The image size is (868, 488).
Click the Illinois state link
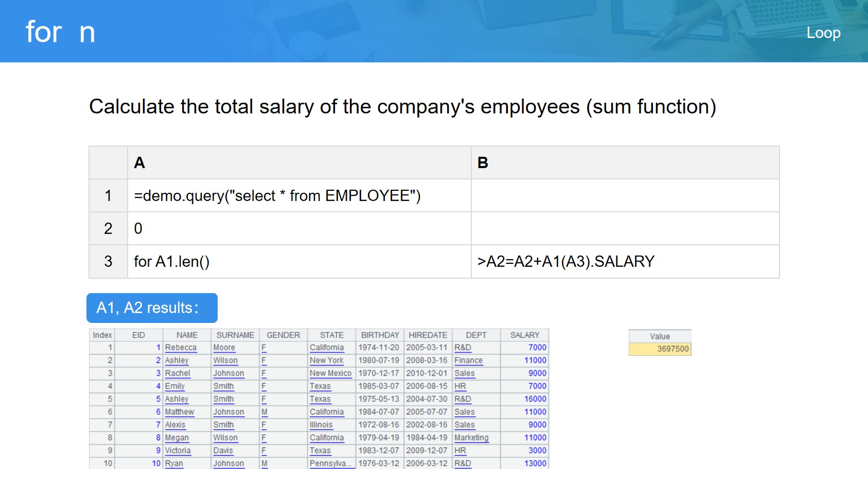point(321,425)
